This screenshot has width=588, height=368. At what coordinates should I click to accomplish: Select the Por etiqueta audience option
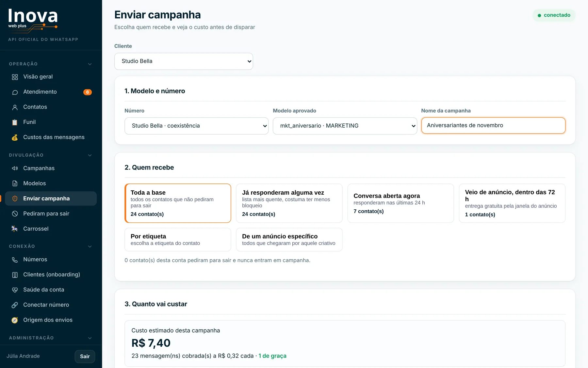(x=178, y=239)
